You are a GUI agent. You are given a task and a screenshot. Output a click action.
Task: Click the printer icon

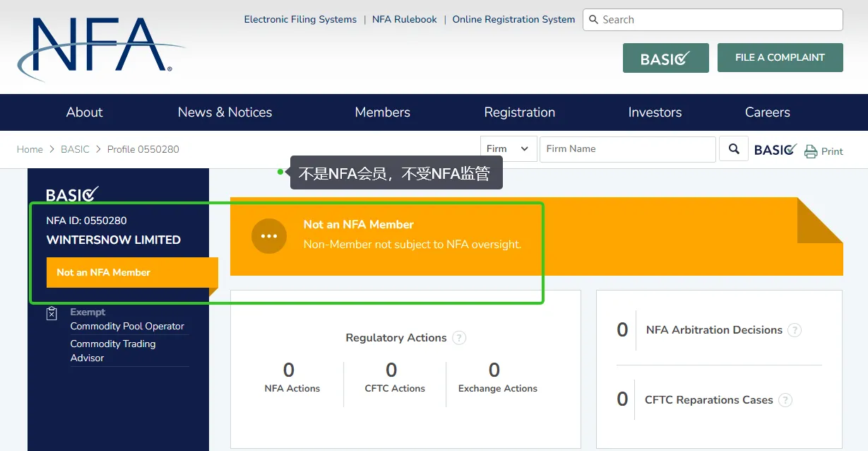(x=811, y=151)
